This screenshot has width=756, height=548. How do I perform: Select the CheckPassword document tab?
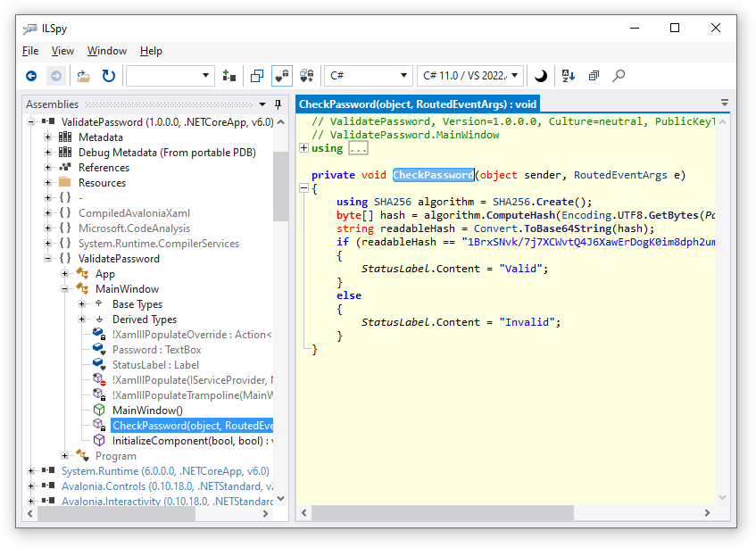(x=417, y=104)
